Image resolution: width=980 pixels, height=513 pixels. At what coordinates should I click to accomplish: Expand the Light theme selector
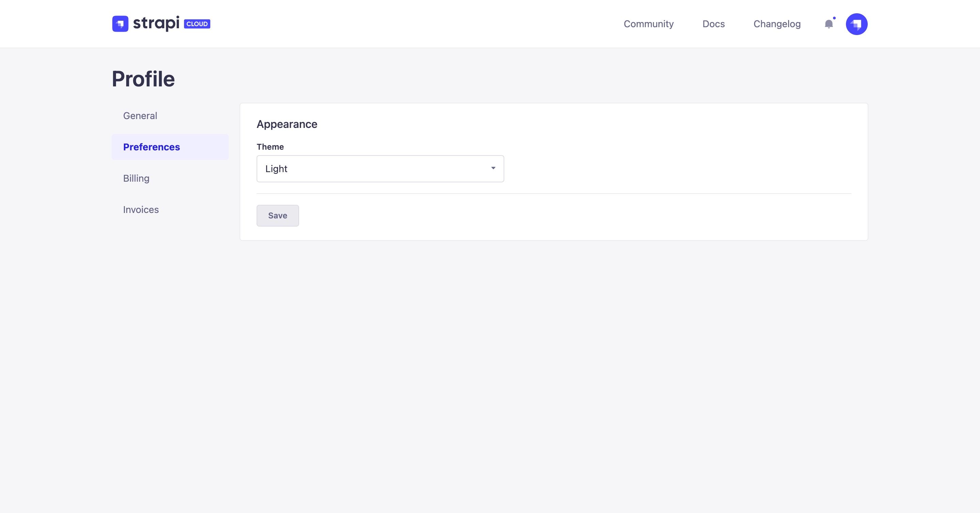point(380,168)
